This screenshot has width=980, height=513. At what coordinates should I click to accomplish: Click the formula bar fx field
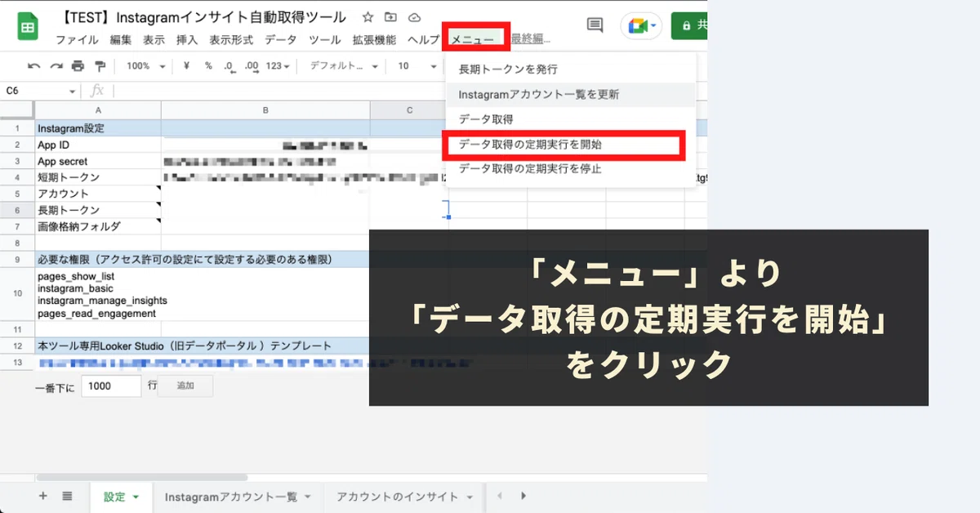[x=278, y=91]
